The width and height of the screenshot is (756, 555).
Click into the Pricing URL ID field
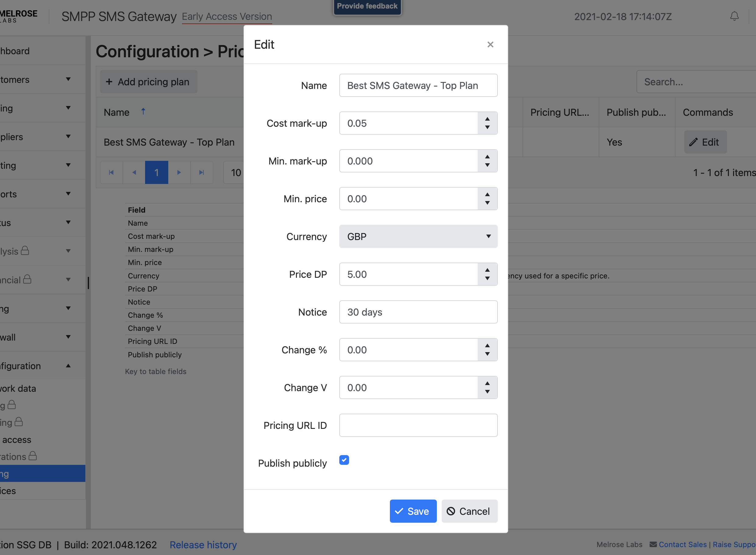(418, 425)
